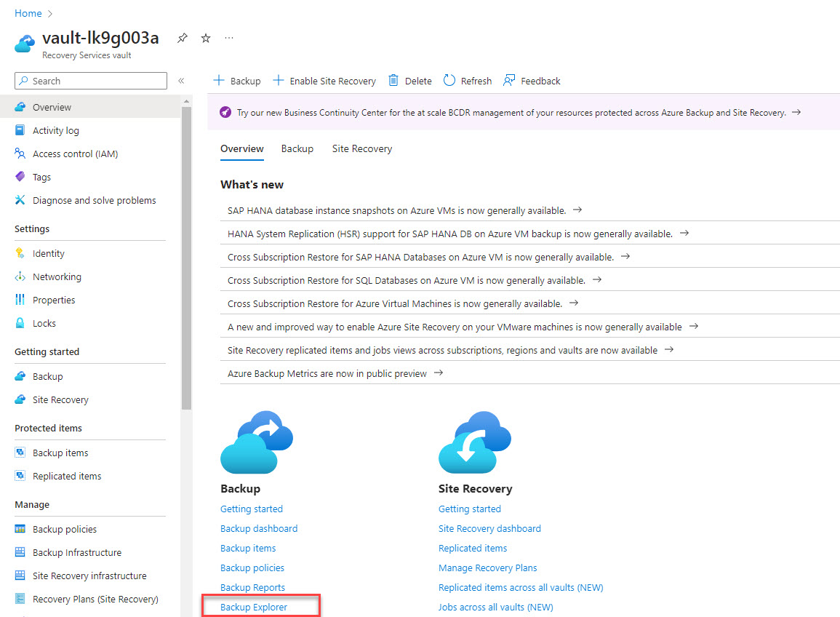Go to Home breadcrumb

pyautogui.click(x=28, y=13)
